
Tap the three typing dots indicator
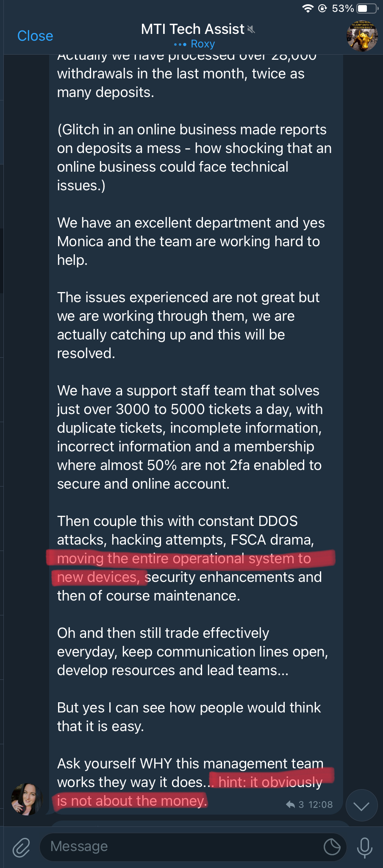click(180, 45)
